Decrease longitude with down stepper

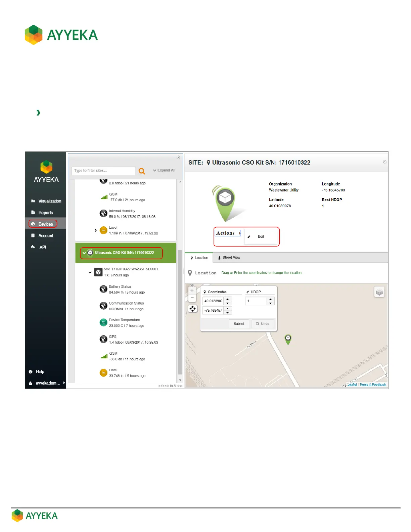point(228,313)
